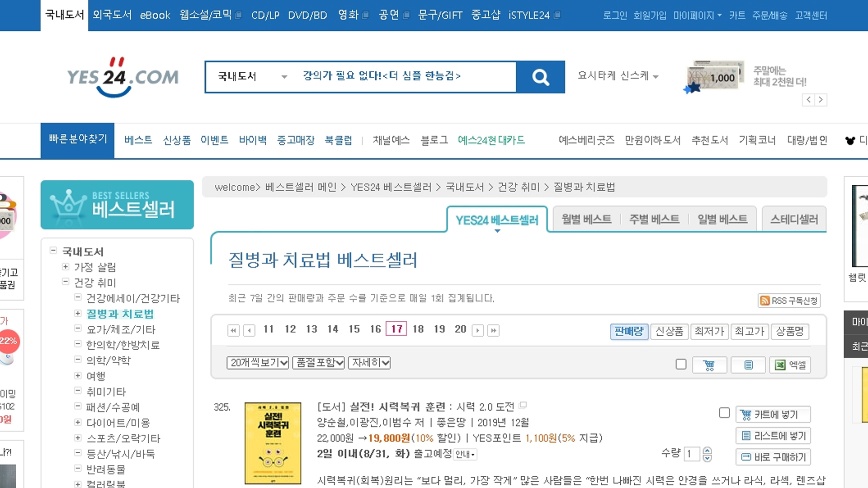
Task: Select 스테디셀러 tab
Action: click(794, 219)
